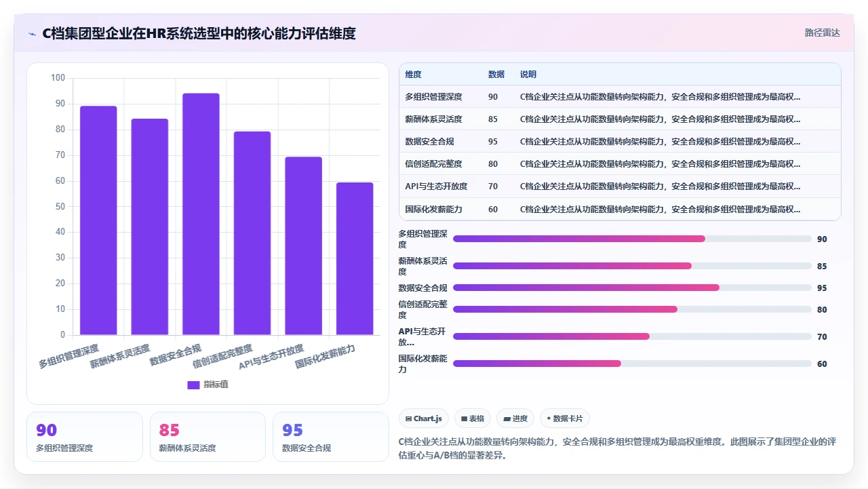The image size is (868, 489).
Task: Click the progress value 60 at bar end
Action: 822,364
